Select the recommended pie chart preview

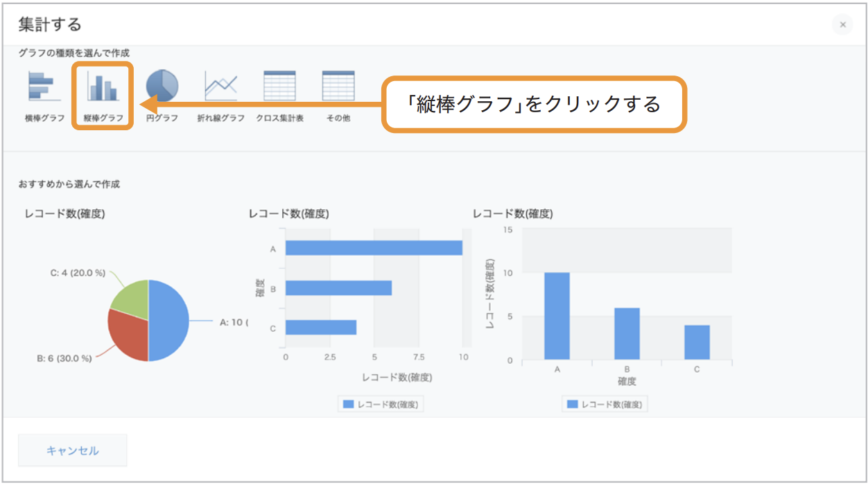pyautogui.click(x=134, y=309)
